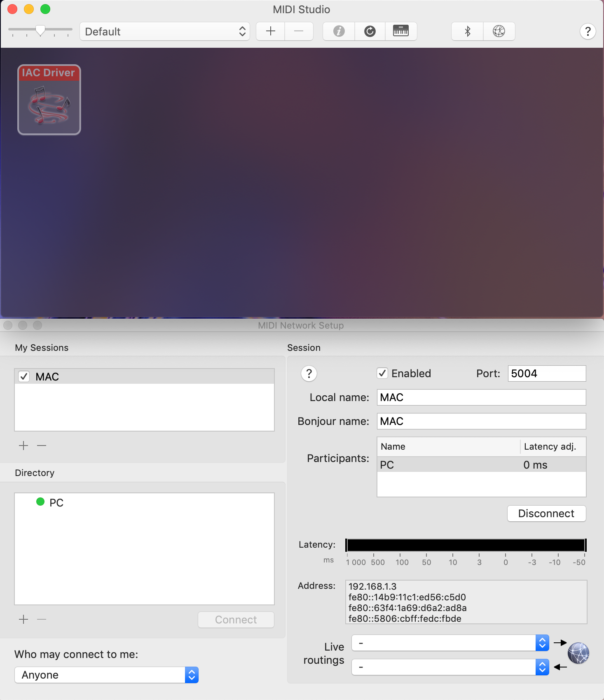Click the Add Device plus button in toolbar
Image resolution: width=604 pixels, height=700 pixels.
point(270,31)
